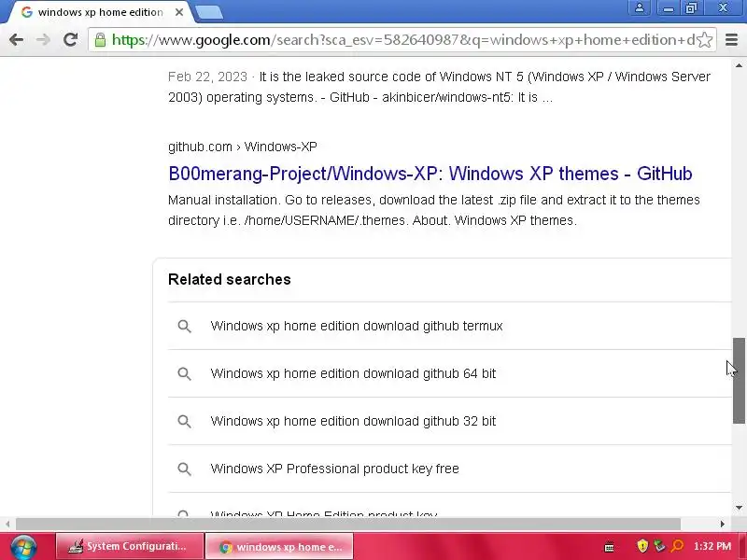
Task: Go back with the browser back arrow
Action: (16, 39)
